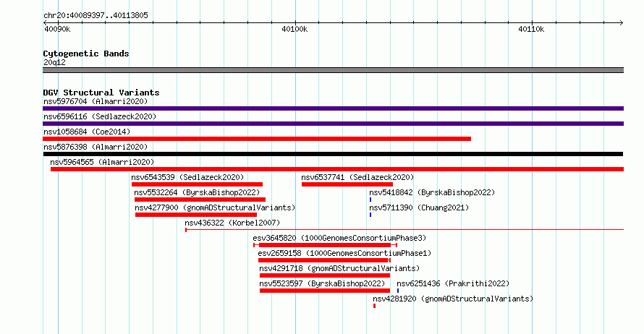Select the purple bar under nsv5976704

(x=333, y=108)
